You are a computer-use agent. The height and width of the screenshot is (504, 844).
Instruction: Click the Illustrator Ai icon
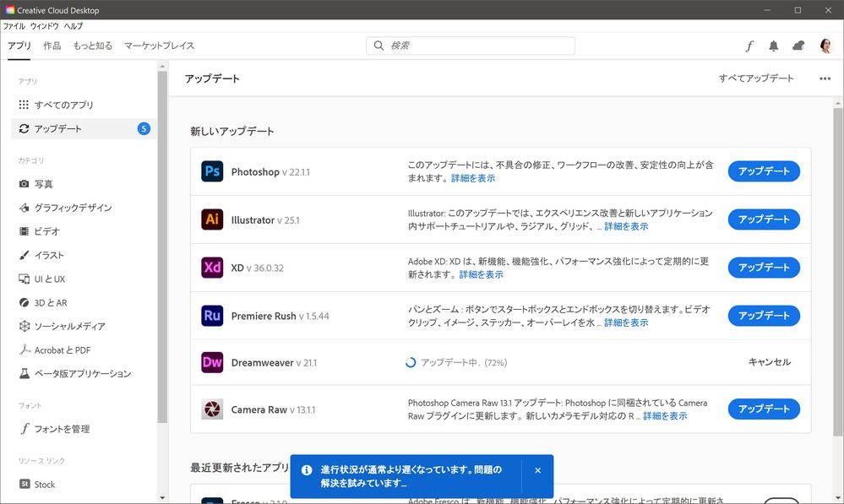click(x=212, y=219)
